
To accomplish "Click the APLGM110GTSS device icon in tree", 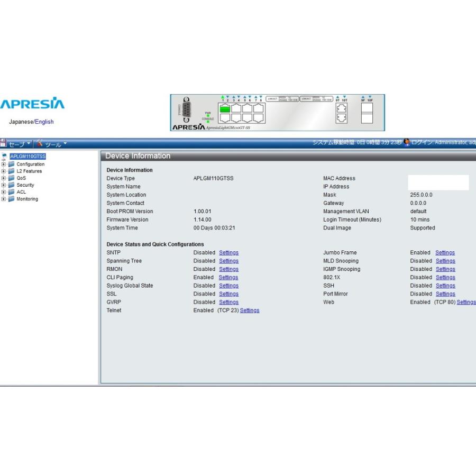I will (5, 157).
